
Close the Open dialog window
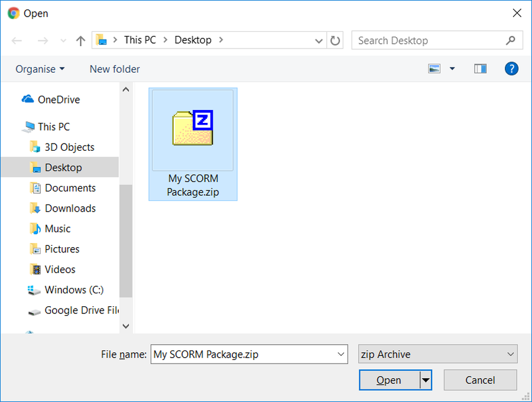(517, 13)
